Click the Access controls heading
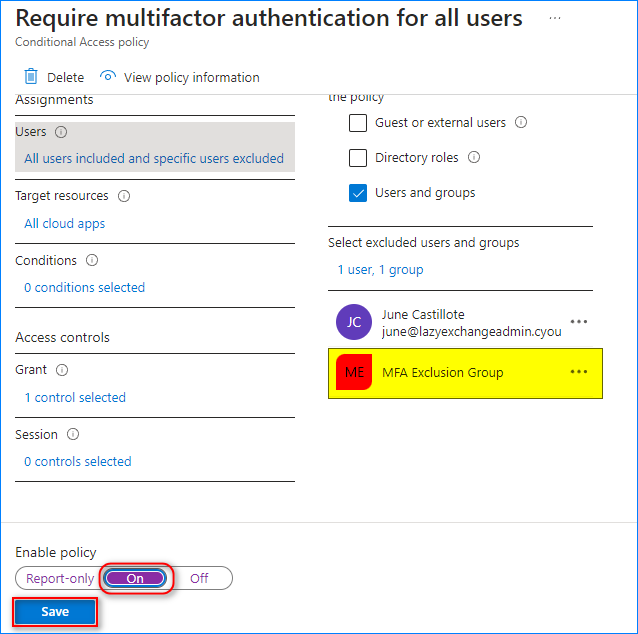638x634 pixels. click(x=62, y=337)
